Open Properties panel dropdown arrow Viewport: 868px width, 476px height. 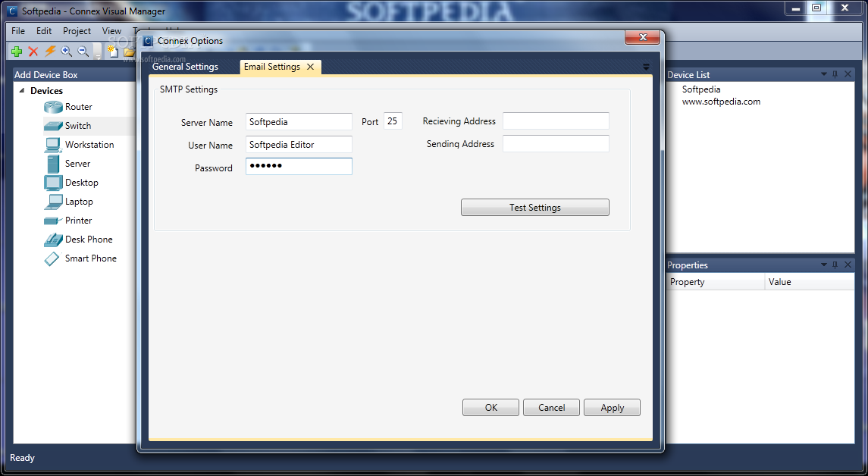[x=824, y=265]
